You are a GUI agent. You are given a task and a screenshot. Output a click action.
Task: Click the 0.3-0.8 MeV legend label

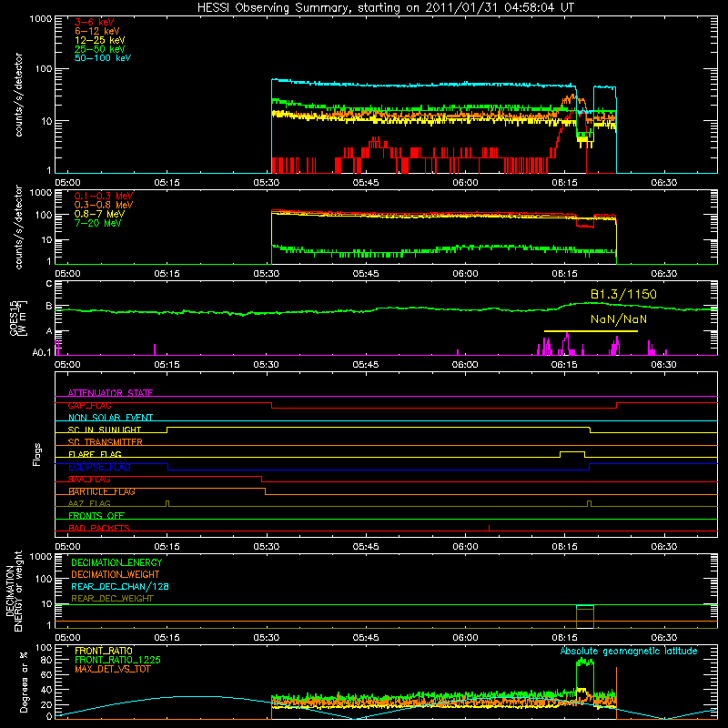click(x=104, y=205)
